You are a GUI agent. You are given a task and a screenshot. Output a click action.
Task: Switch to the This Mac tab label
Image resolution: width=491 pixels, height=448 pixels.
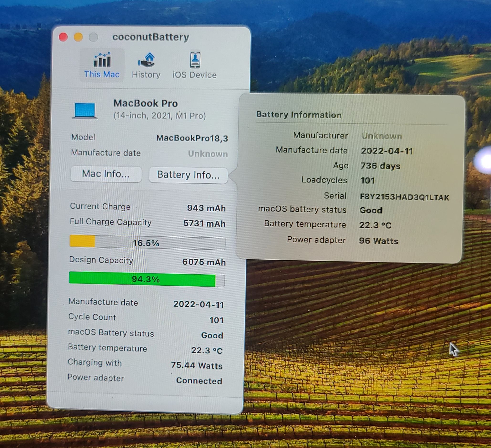click(x=102, y=74)
